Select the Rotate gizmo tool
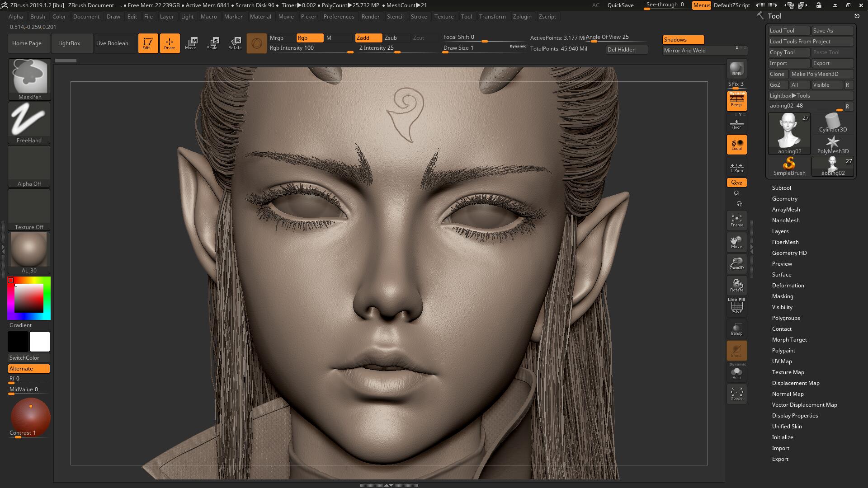The width and height of the screenshot is (868, 488). point(235,43)
